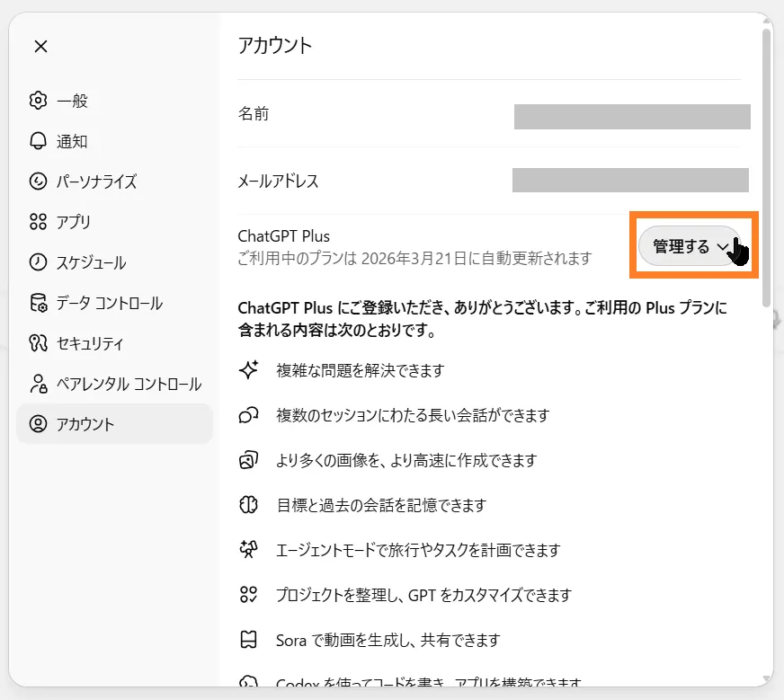Viewport: 784px width, 700px height.
Task: Click the redacted 名前 field value
Action: pos(632,117)
